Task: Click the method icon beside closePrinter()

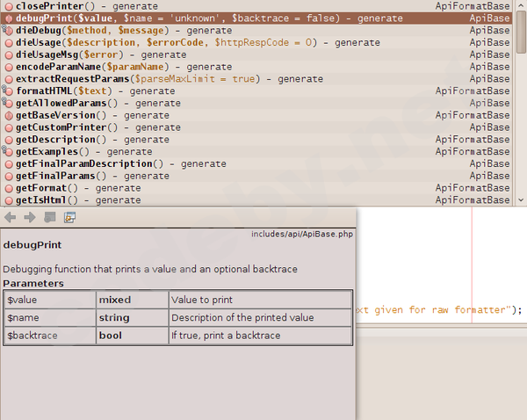Action: (8, 5)
